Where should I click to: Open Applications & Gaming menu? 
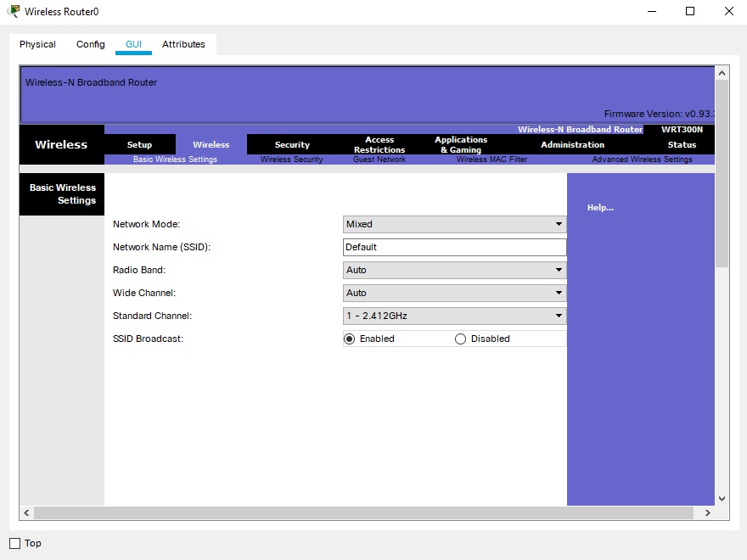click(x=461, y=145)
